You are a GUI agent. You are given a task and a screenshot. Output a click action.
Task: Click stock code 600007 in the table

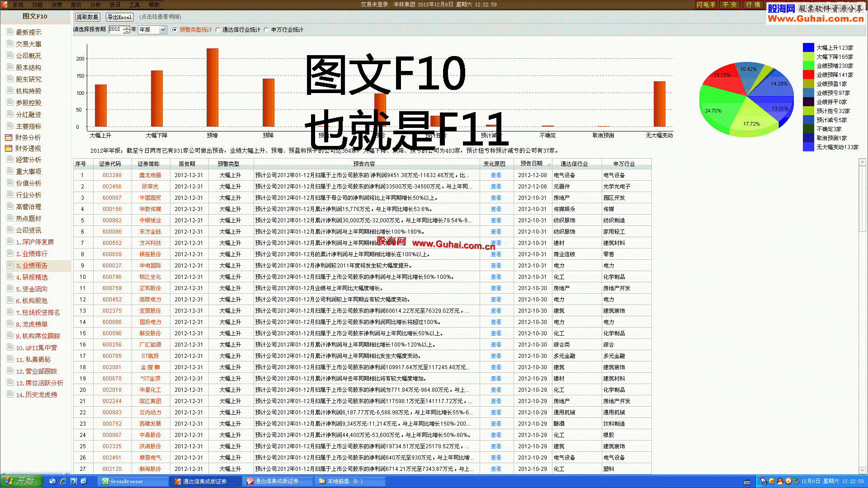point(112,198)
